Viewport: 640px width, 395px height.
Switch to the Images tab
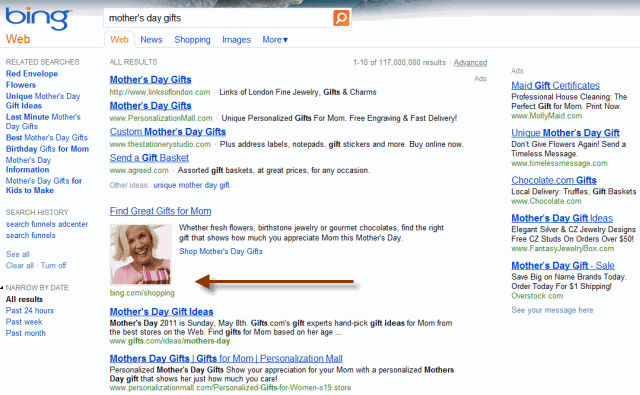(236, 40)
